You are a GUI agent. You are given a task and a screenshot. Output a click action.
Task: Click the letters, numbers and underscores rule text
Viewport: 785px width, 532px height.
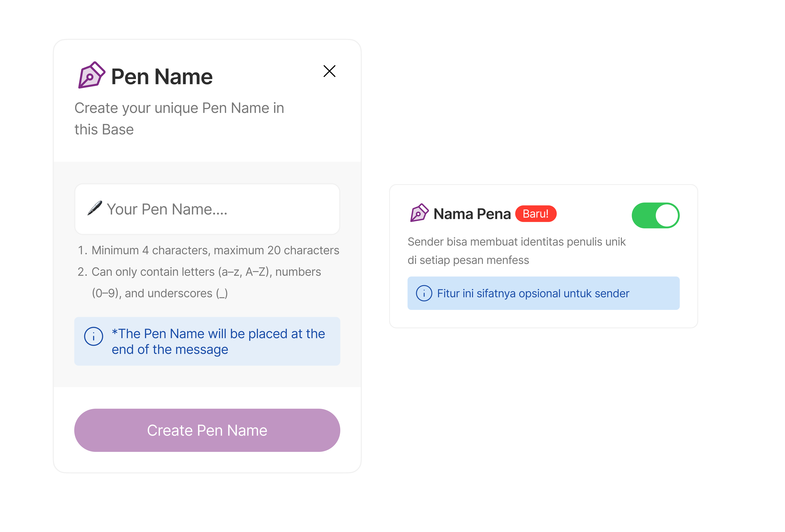pos(206,283)
